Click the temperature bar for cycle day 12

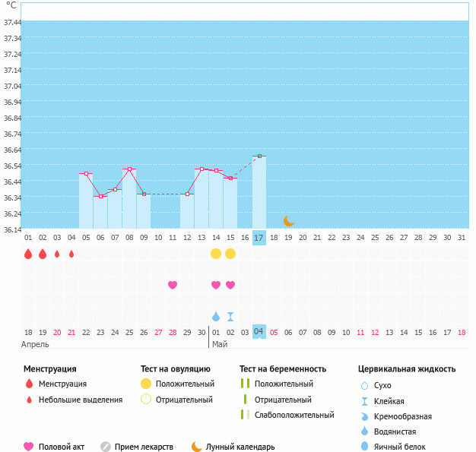point(187,211)
